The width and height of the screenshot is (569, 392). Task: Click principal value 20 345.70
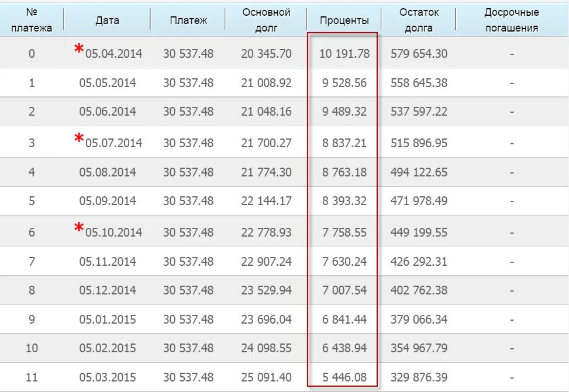tap(266, 54)
